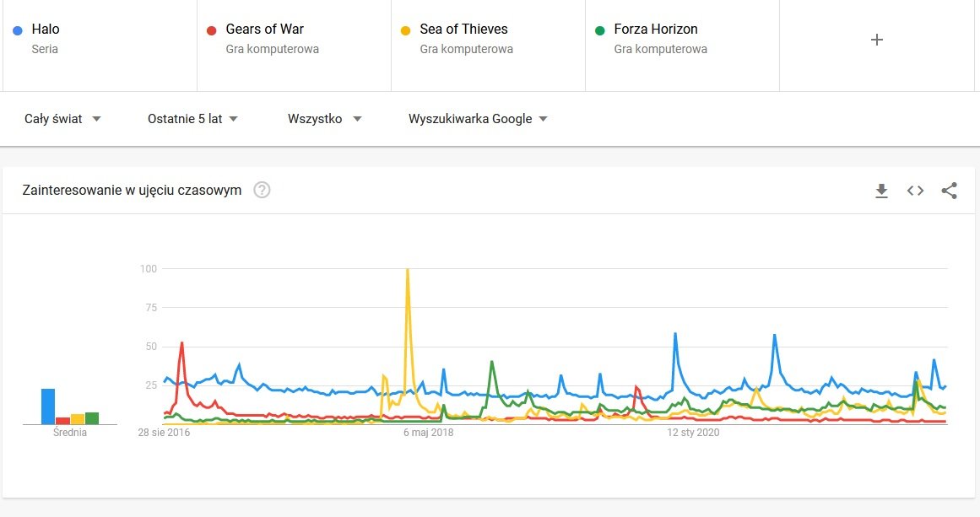Click the blue Halo average bar
This screenshot has height=517, width=980.
pyautogui.click(x=48, y=407)
